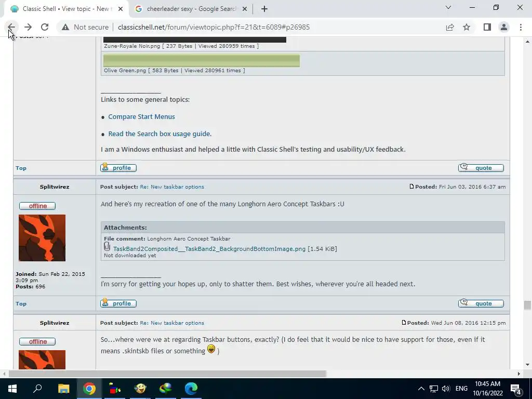The image size is (532, 399).
Task: Click the post icon beside Fri Jun 03 date
Action: (411, 187)
